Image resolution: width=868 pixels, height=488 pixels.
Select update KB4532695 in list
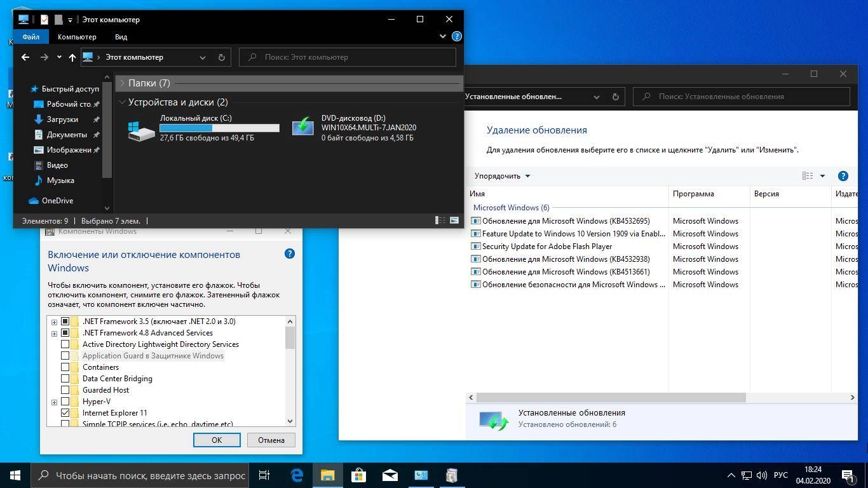click(566, 221)
